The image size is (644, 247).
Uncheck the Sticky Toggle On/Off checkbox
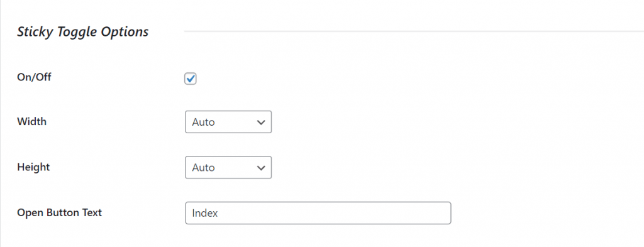(x=190, y=79)
